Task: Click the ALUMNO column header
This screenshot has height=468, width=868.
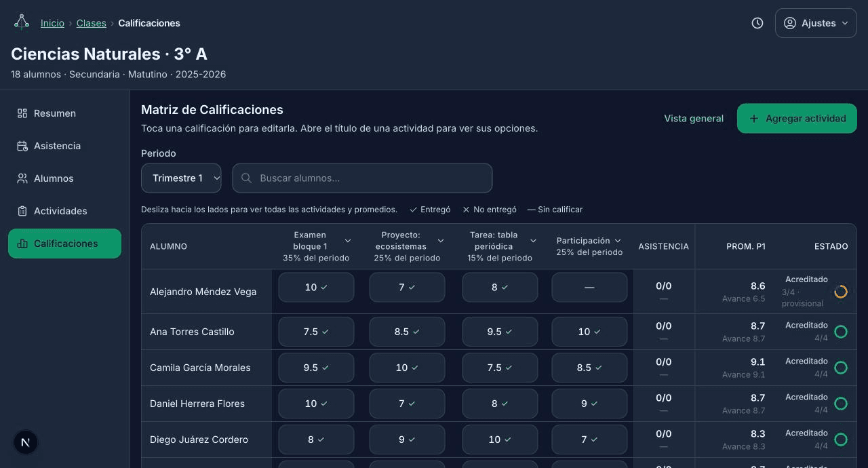Action: (x=168, y=246)
